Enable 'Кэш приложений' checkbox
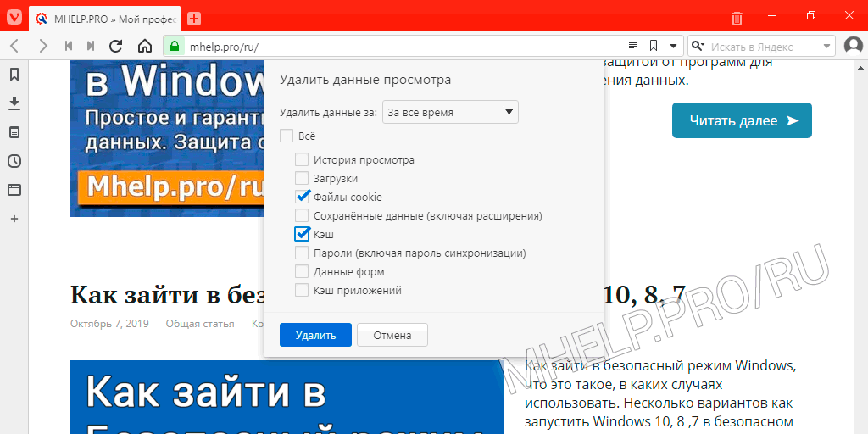This screenshot has height=434, width=868. click(302, 290)
